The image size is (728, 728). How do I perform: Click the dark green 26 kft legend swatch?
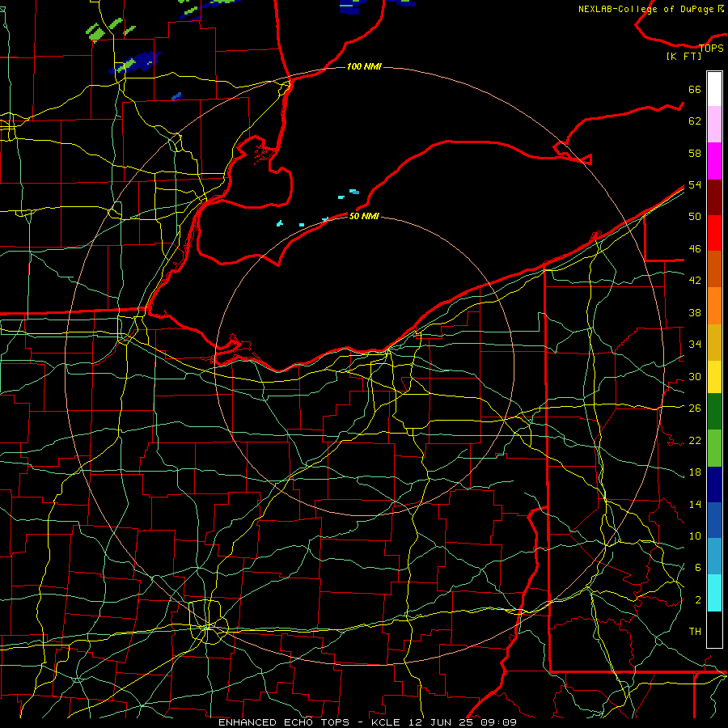click(x=714, y=412)
